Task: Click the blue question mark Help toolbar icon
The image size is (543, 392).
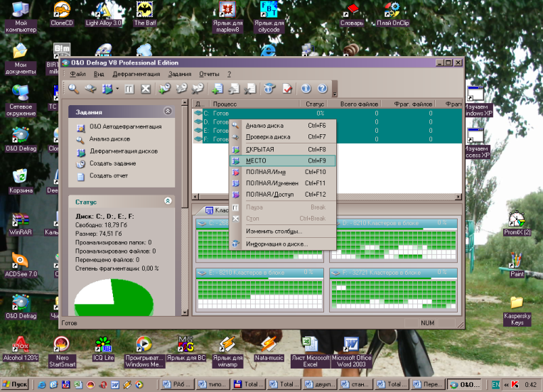Action: tap(323, 89)
